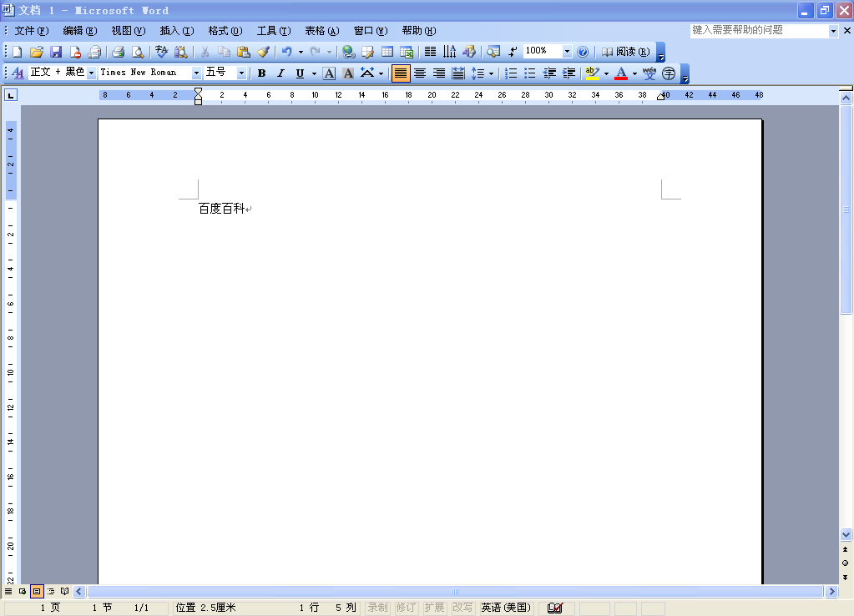Expand the font size 五号 dropdown
Screen dimensions: 854x616
click(x=241, y=73)
